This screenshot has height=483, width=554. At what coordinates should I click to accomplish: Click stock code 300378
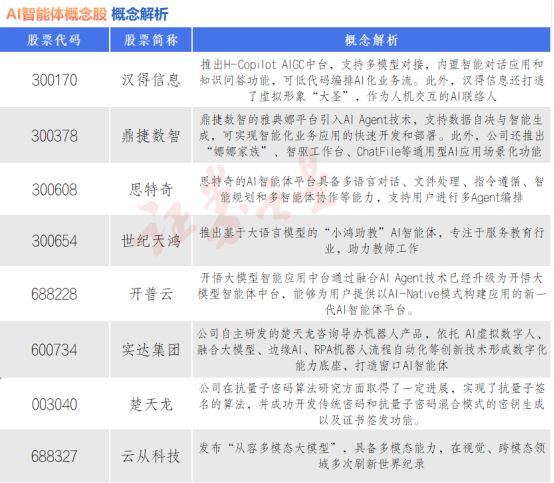tap(54, 136)
